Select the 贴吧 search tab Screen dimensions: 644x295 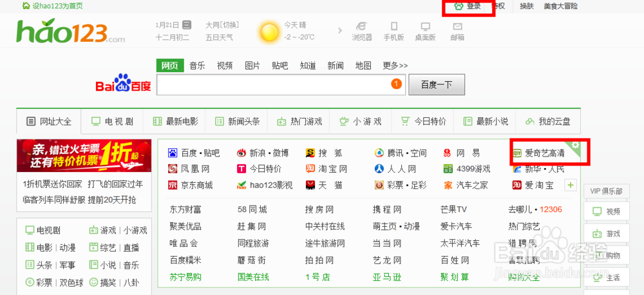[x=280, y=66]
